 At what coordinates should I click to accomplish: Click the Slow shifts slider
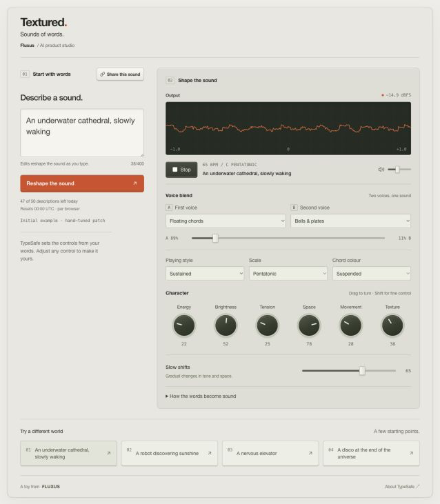tap(349, 371)
